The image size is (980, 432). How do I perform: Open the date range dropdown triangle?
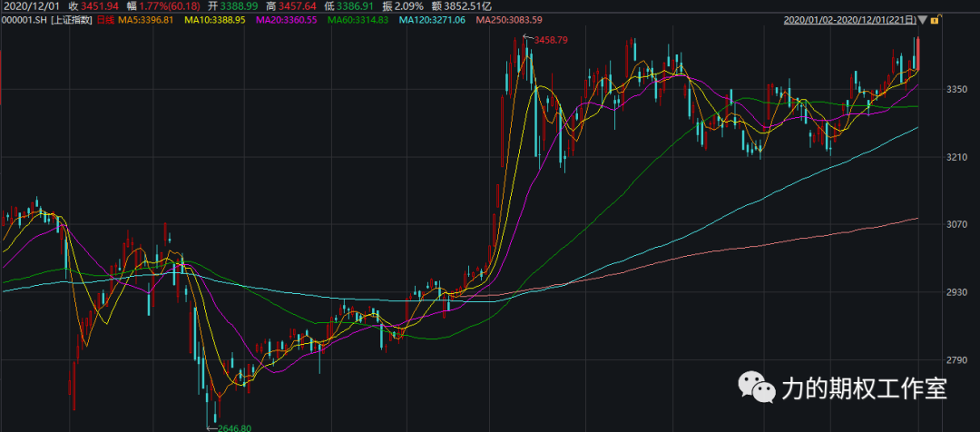pos(923,21)
